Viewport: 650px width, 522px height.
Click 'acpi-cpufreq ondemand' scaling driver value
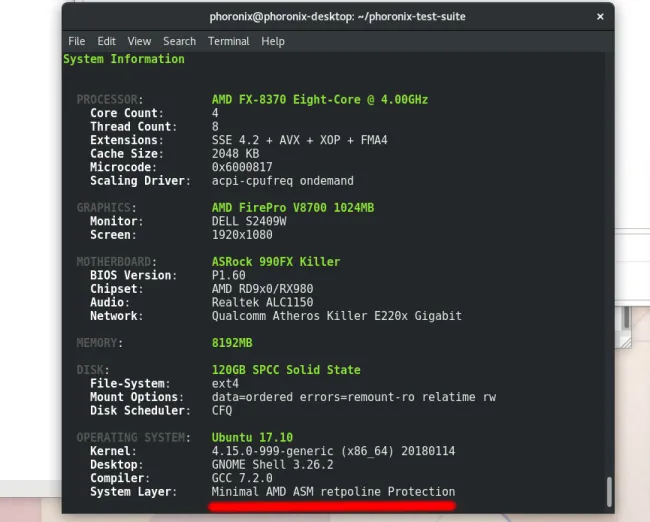coord(283,181)
